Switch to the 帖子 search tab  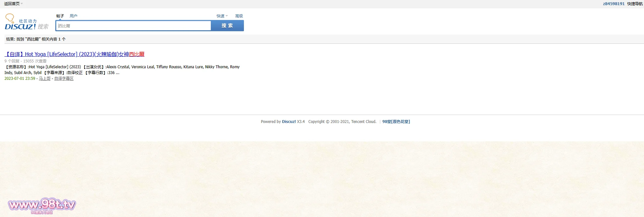(x=60, y=16)
